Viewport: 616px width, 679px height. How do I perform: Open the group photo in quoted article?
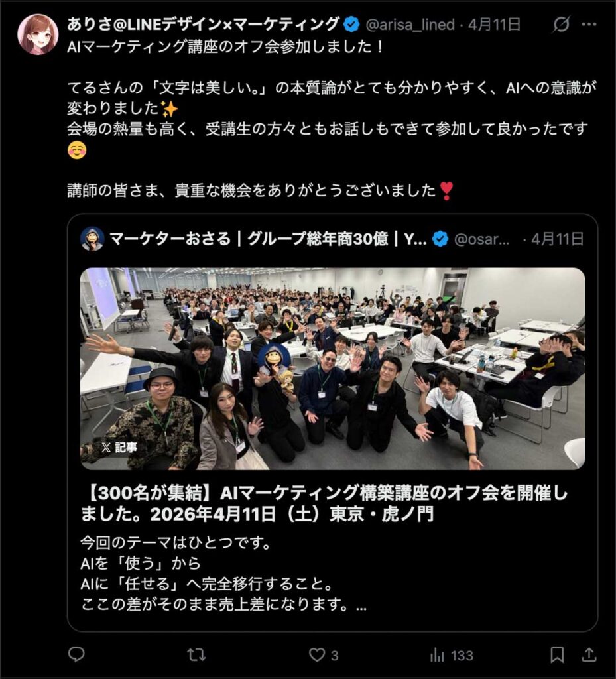332,369
